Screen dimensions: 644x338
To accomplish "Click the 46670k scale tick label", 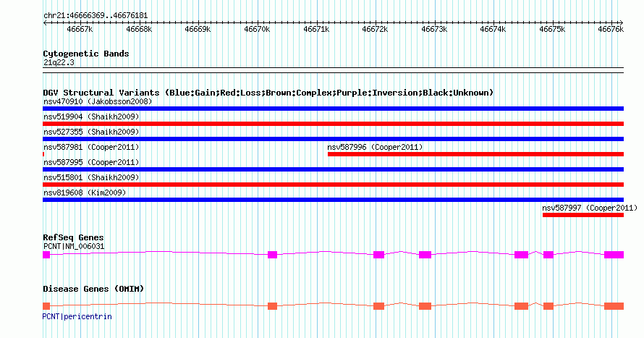I will click(257, 30).
